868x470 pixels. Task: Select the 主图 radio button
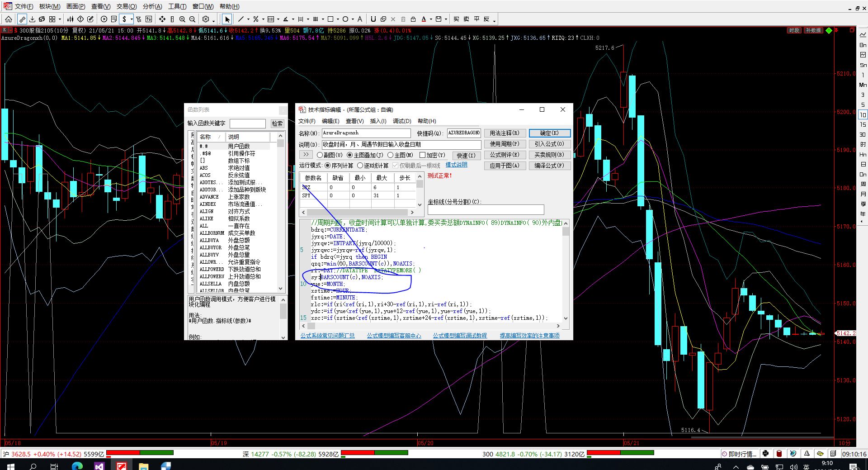(x=391, y=155)
